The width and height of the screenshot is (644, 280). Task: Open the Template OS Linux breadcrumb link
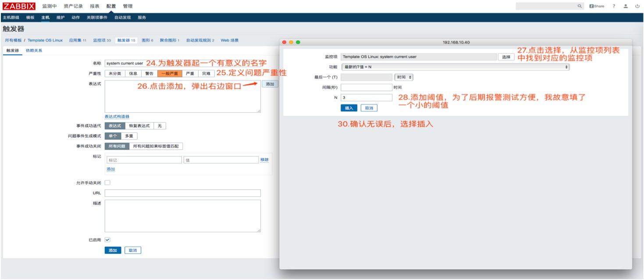point(45,40)
